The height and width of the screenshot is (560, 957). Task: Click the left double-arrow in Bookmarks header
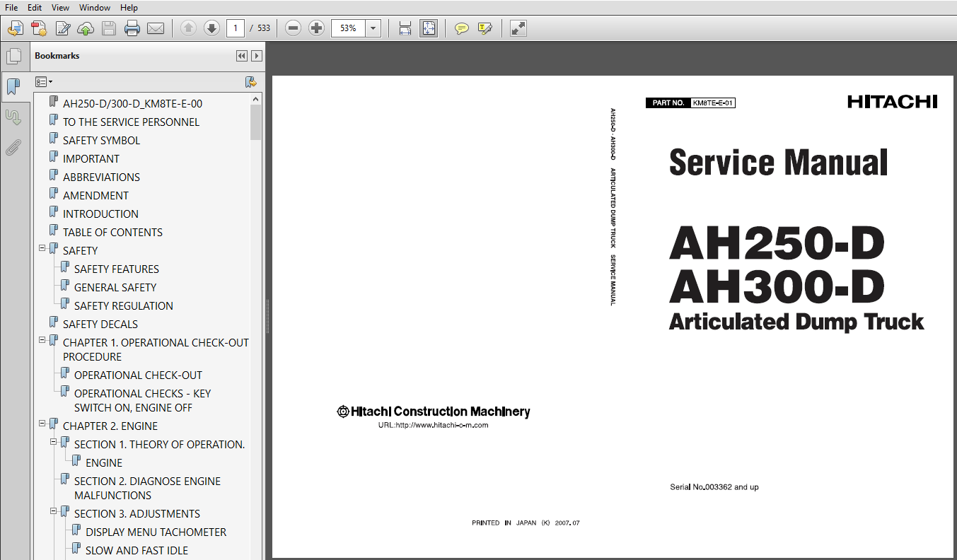(242, 56)
